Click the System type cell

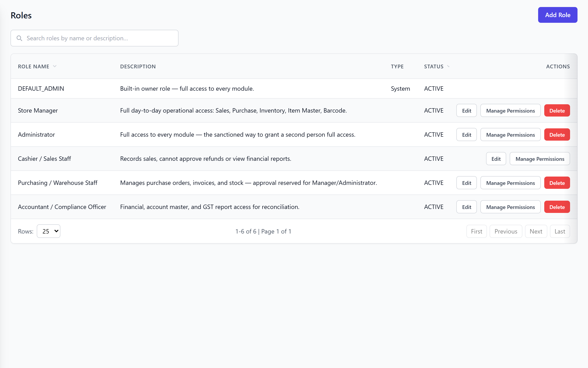(x=401, y=88)
